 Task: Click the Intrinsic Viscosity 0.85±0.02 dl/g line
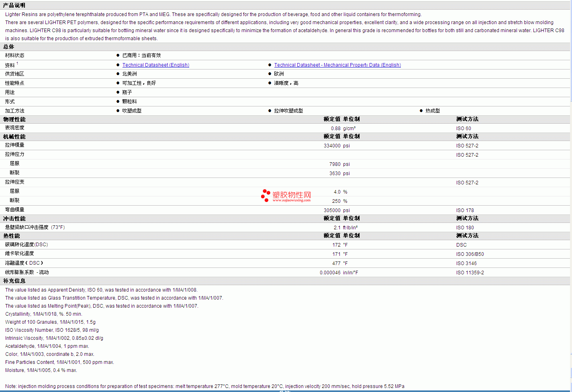tap(54, 338)
